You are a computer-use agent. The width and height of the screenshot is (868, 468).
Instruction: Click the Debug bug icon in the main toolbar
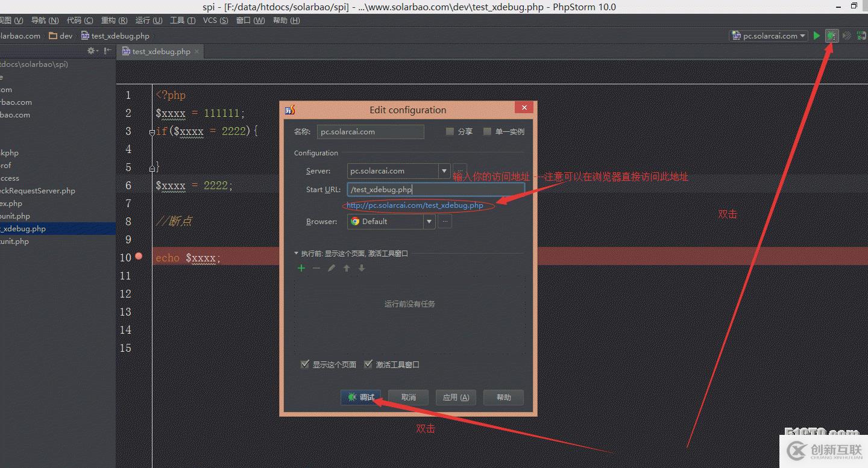pos(832,36)
